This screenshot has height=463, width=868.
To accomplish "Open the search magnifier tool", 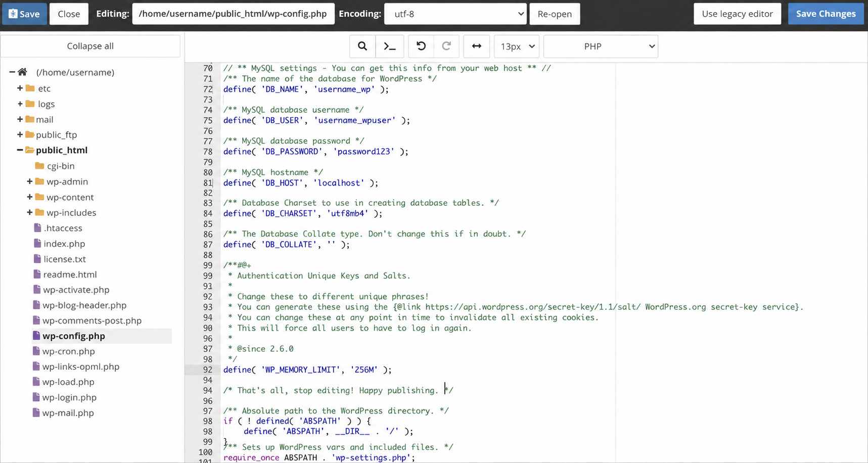I will coord(362,47).
